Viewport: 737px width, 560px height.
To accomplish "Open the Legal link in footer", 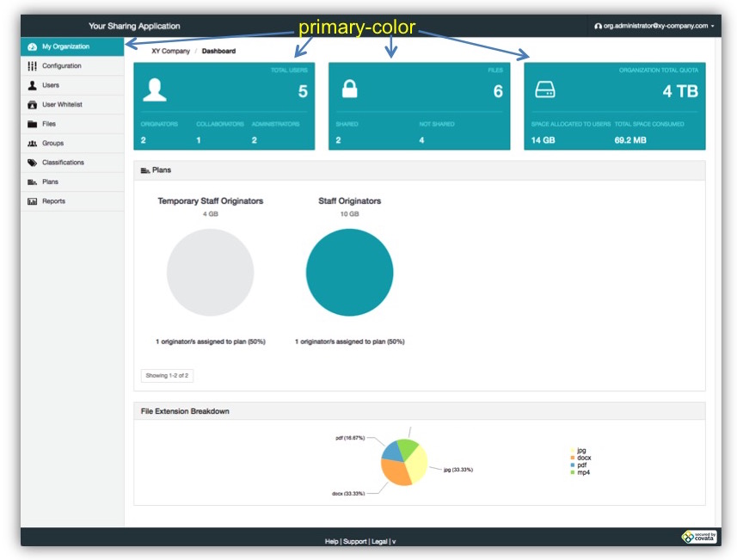I will coord(381,541).
